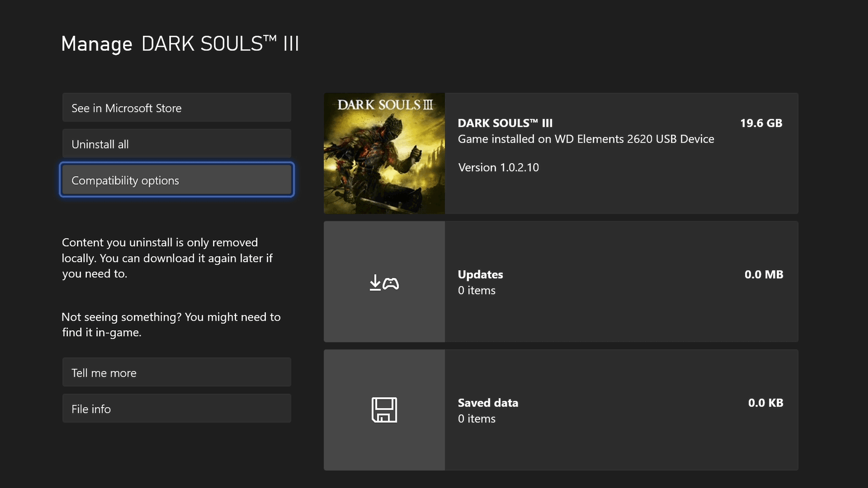Viewport: 868px width, 488px height.
Task: Open See in Microsoft Store
Action: 177,107
